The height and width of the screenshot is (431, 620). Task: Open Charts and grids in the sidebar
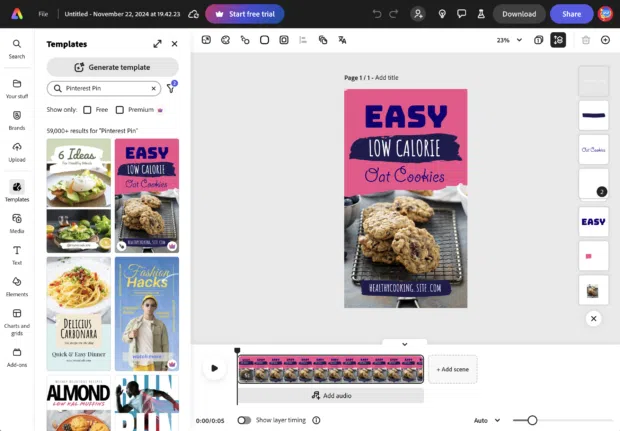point(17,322)
